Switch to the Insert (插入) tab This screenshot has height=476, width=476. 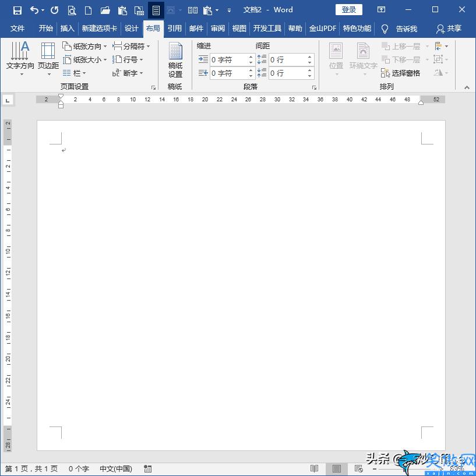pos(68,29)
